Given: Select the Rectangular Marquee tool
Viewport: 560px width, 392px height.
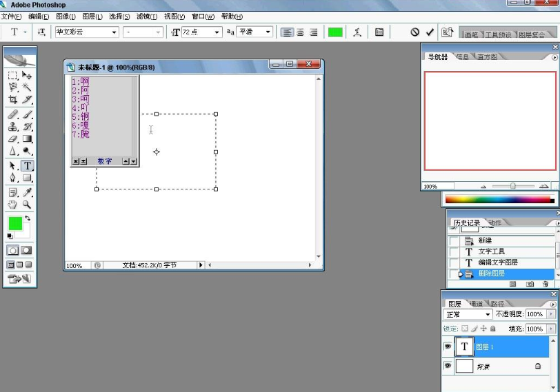Looking at the screenshot, I should click(12, 75).
